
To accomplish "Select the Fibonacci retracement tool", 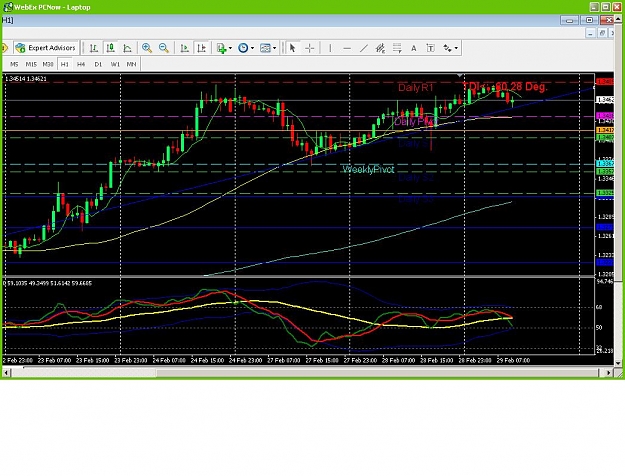I will click(x=397, y=48).
